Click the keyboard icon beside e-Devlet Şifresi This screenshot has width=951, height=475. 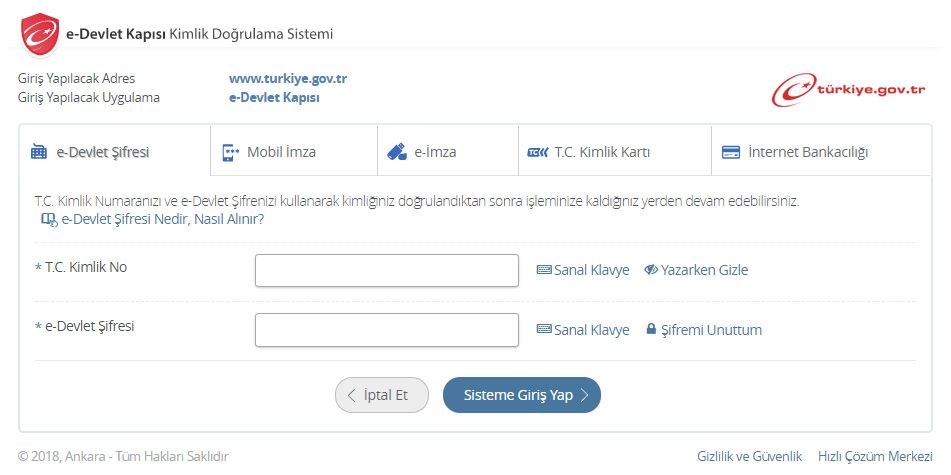tap(544, 330)
